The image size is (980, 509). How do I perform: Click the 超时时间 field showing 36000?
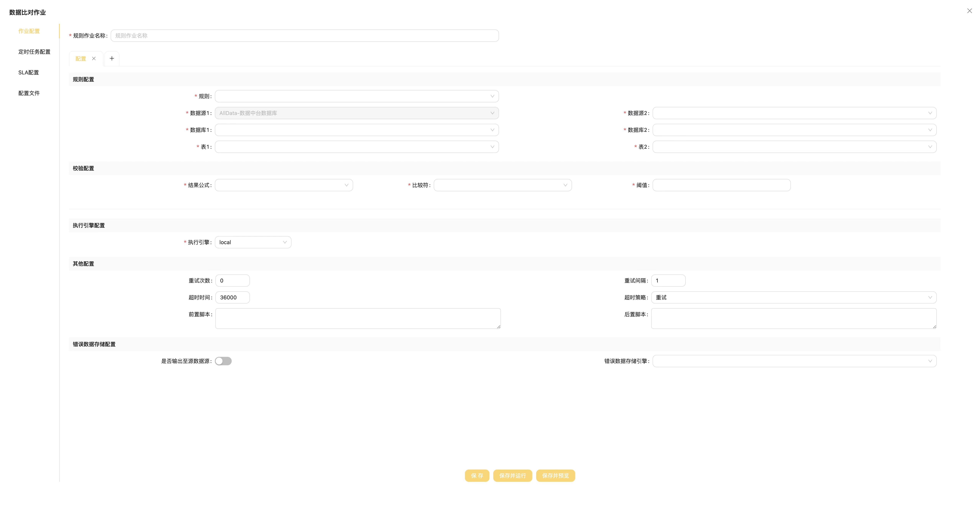232,298
